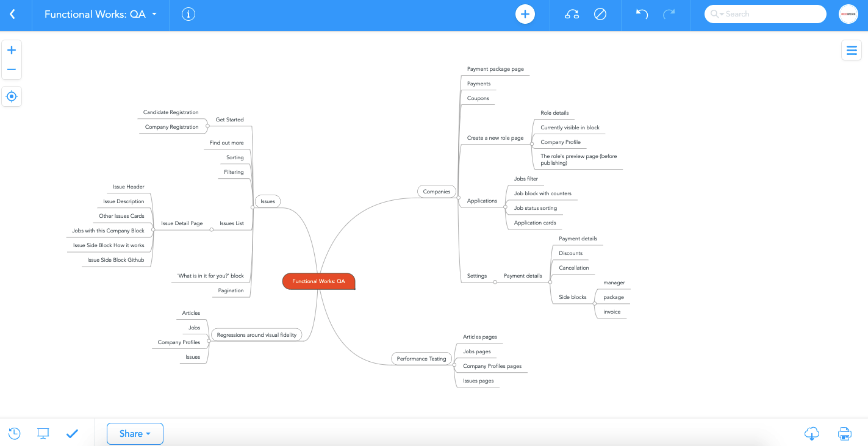
Task: Click the circle-slash cancel icon
Action: coord(600,14)
